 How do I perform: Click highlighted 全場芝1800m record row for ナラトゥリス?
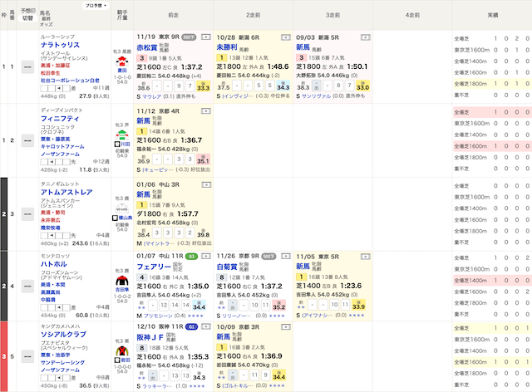[x=492, y=84]
